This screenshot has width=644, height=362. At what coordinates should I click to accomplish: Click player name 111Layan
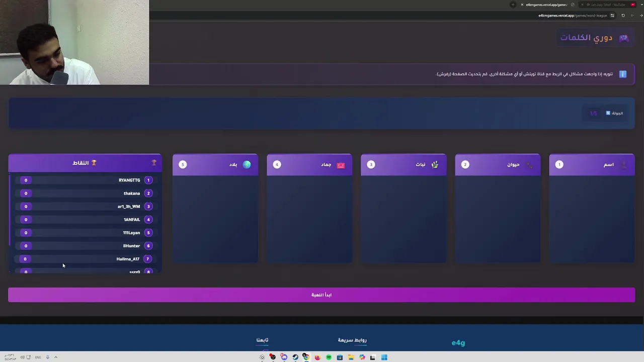(x=131, y=232)
